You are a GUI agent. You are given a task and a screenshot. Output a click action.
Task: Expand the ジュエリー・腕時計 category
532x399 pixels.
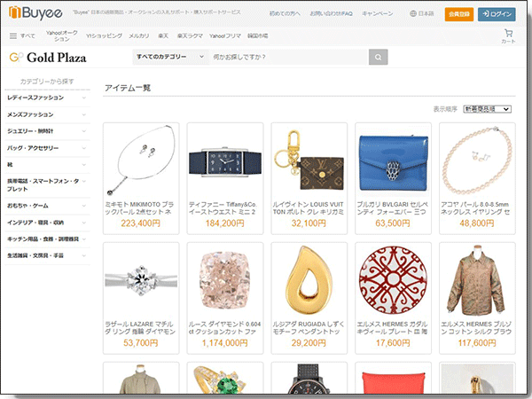[47, 131]
